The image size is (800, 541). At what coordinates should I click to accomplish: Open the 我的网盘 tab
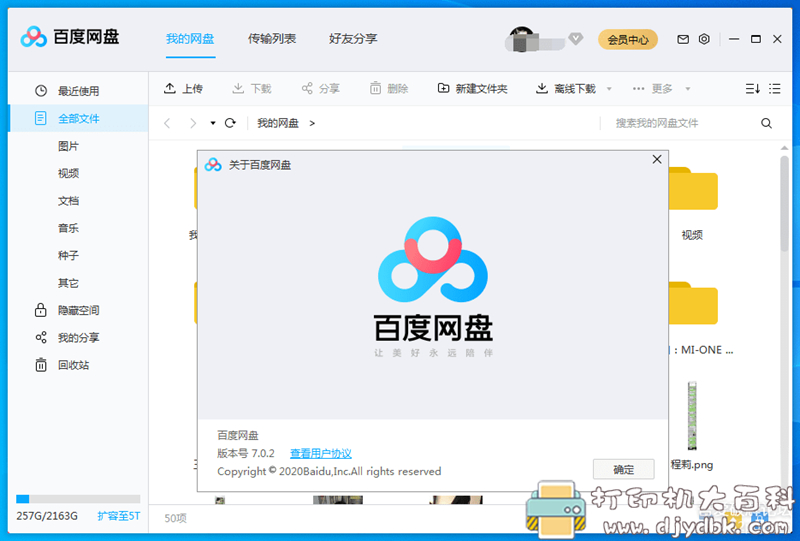[190, 39]
